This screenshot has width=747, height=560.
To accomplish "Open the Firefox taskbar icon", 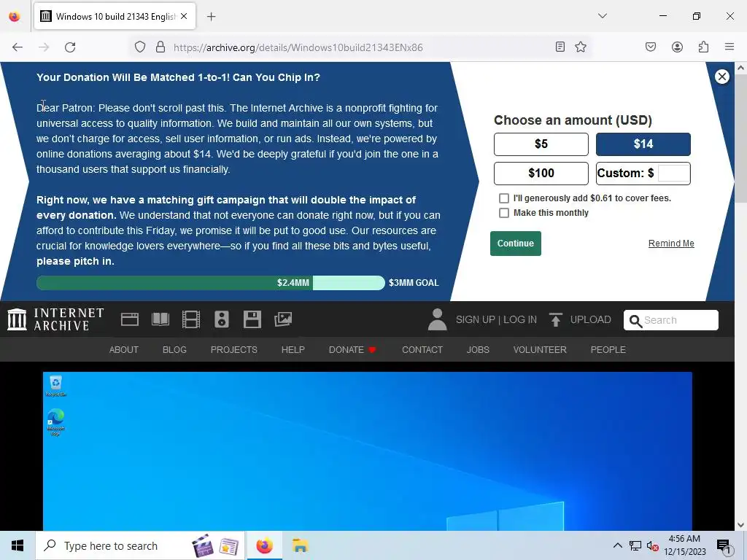I will (x=264, y=545).
